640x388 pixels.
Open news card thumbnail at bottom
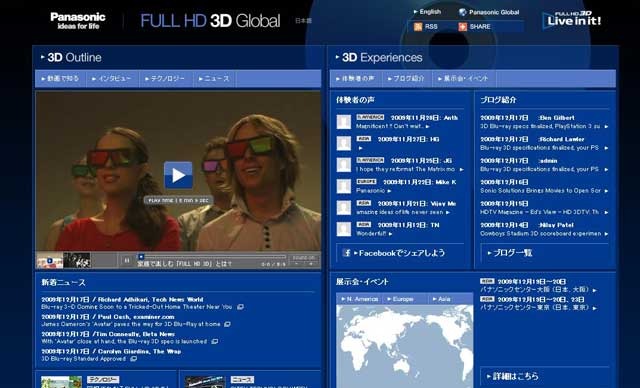(205, 382)
